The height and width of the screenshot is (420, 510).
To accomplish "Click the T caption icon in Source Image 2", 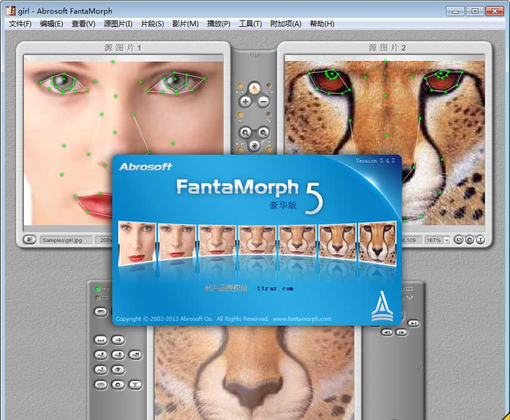I will [480, 240].
